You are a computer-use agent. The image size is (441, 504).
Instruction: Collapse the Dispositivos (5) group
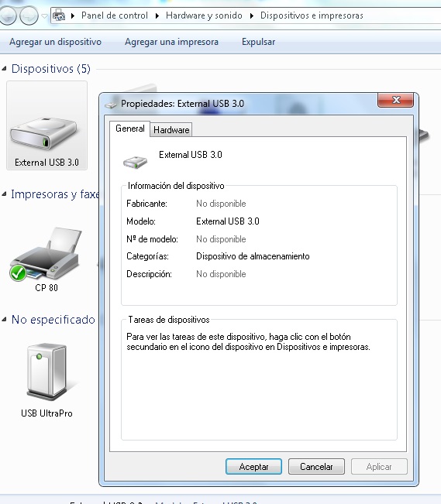4,68
